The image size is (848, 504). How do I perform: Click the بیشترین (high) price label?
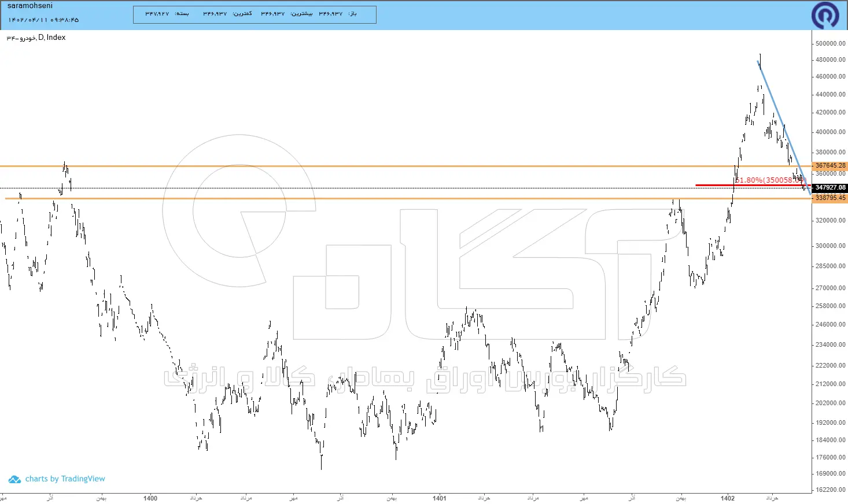coord(301,13)
